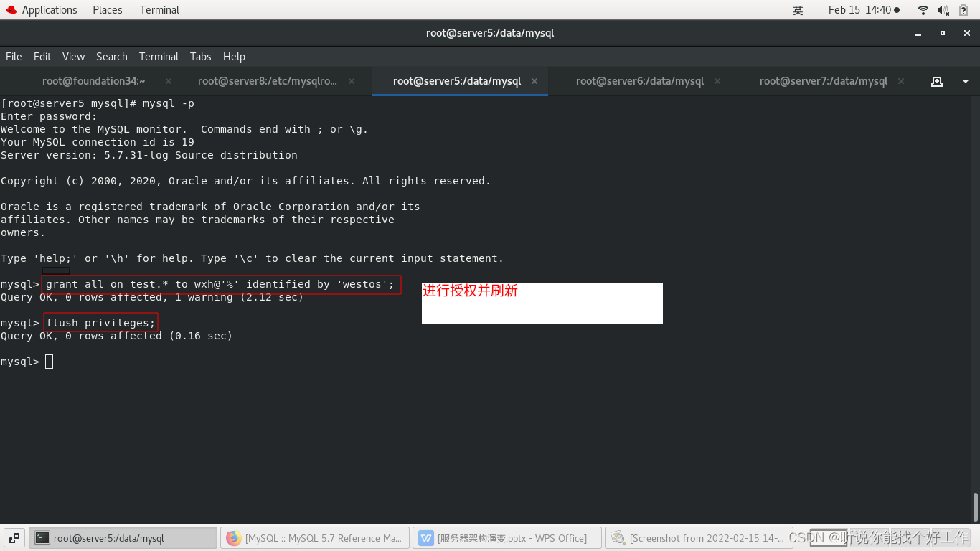Close the root@server8 tab

pos(352,81)
